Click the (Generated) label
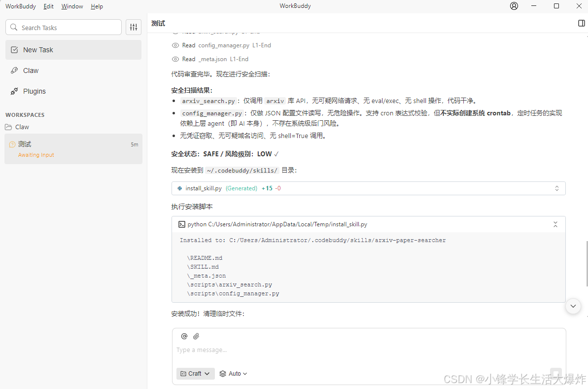 point(242,188)
